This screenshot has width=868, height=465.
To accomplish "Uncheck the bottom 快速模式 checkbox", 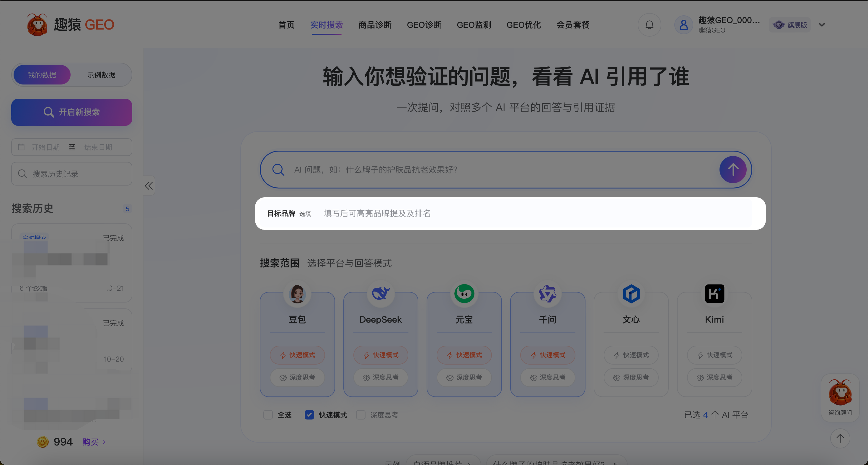I will click(309, 414).
